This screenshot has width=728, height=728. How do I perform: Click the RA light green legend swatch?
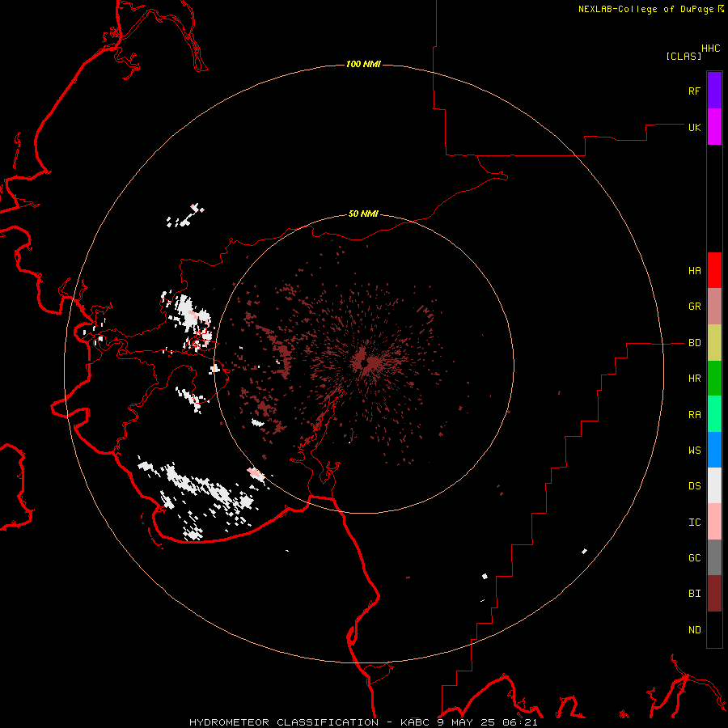coord(714,414)
